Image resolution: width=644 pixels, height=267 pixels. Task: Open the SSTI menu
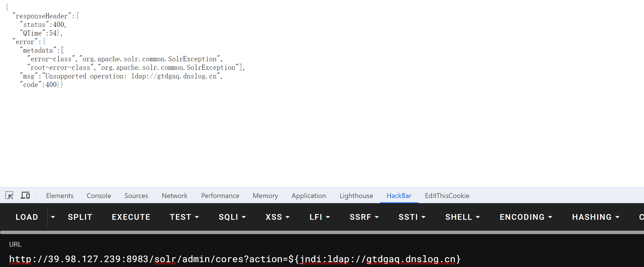[412, 217]
